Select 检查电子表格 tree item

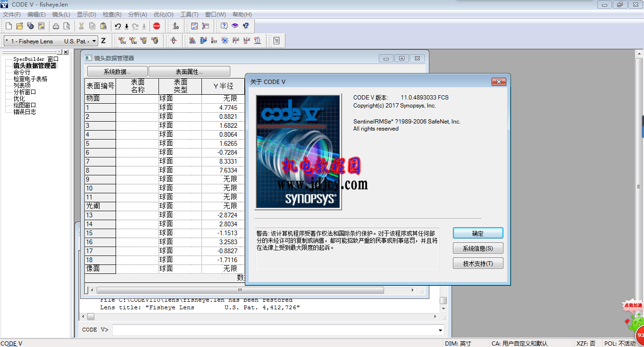[30, 79]
